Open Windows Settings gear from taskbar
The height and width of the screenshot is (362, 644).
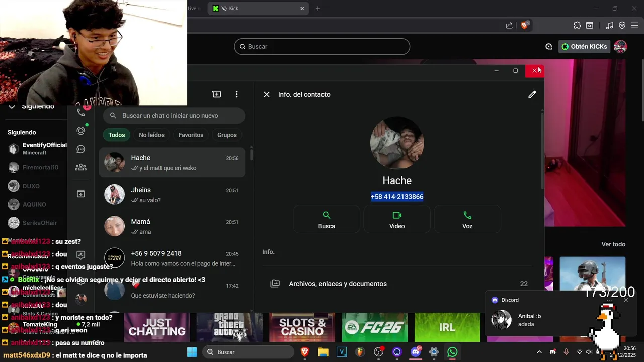434,352
